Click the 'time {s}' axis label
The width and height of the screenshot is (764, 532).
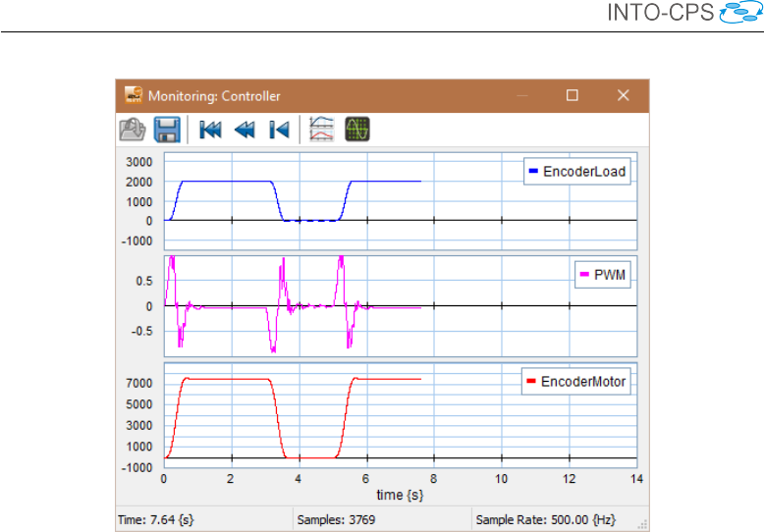(400, 495)
